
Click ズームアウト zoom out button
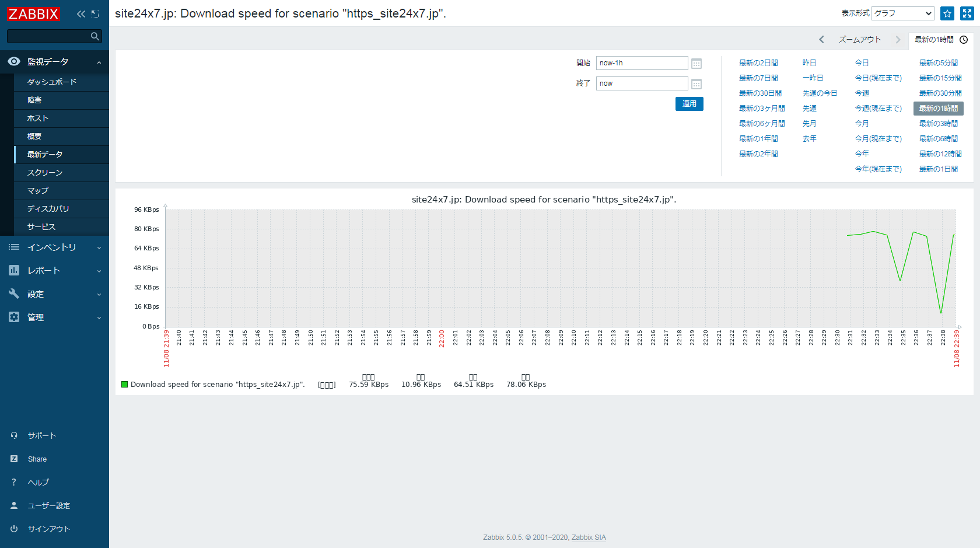tap(860, 40)
